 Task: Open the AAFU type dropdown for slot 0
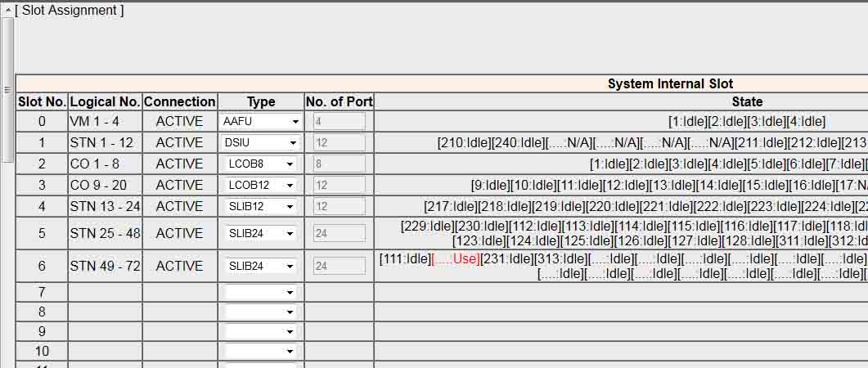261,121
